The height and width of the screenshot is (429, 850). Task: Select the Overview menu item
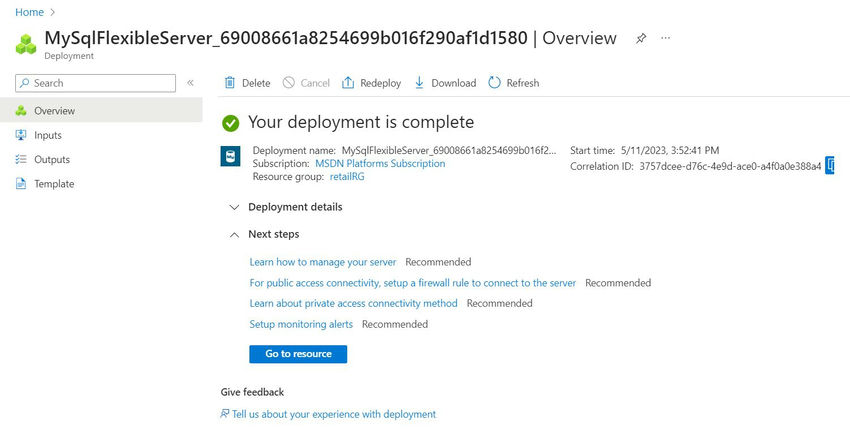point(101,110)
